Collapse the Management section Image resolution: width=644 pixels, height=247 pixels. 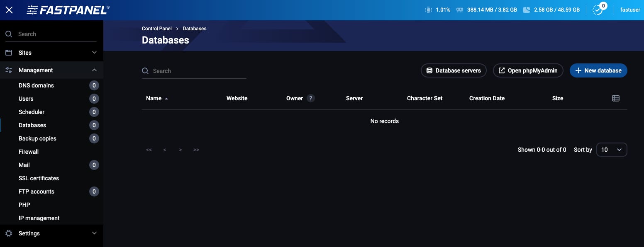coord(51,70)
